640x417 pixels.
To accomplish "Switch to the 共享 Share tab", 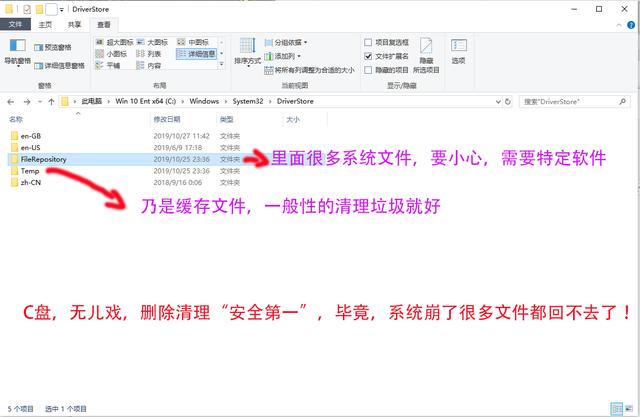I will tap(74, 24).
